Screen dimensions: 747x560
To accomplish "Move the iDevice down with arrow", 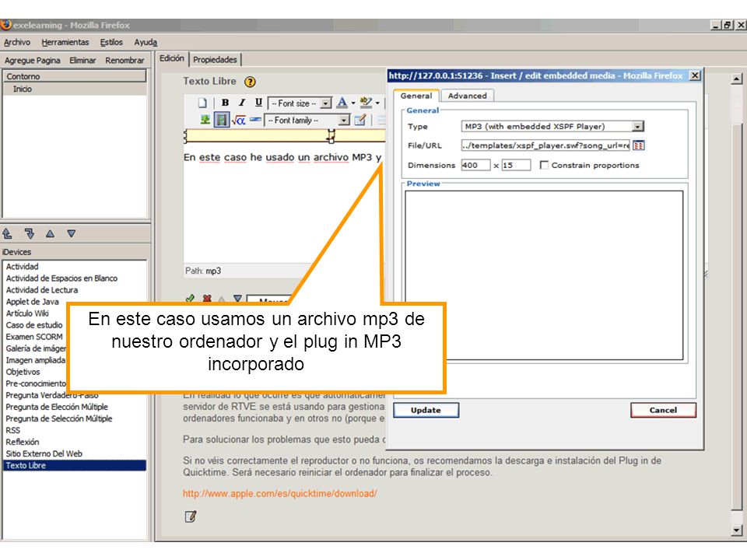I will point(237,299).
